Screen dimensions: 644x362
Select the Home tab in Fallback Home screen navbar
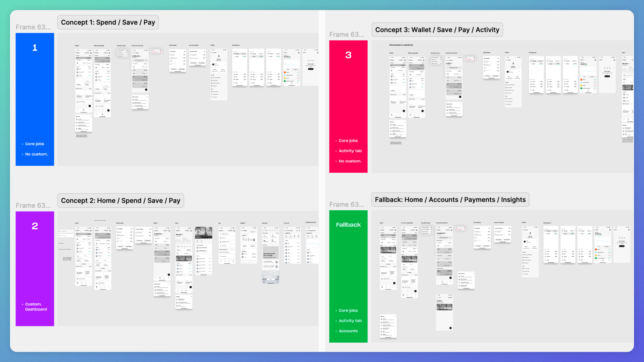coord(382,287)
